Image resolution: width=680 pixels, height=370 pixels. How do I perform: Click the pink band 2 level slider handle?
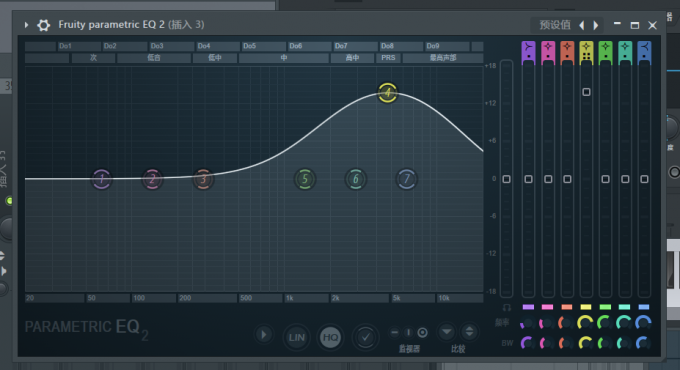click(x=548, y=179)
